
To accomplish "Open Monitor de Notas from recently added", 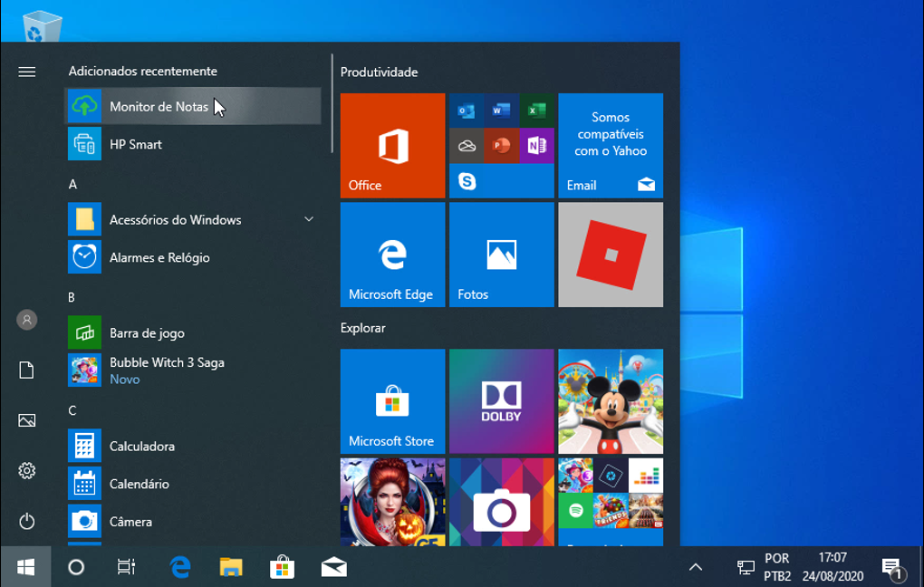I will (193, 106).
